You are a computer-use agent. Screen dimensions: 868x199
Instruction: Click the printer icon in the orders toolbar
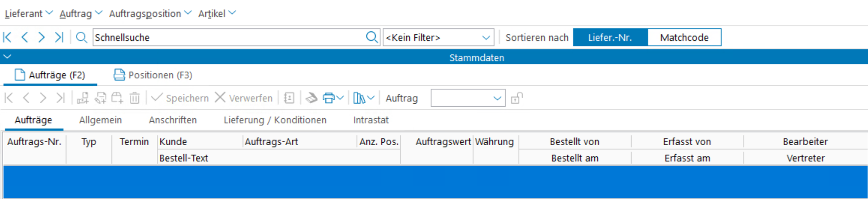click(x=329, y=98)
